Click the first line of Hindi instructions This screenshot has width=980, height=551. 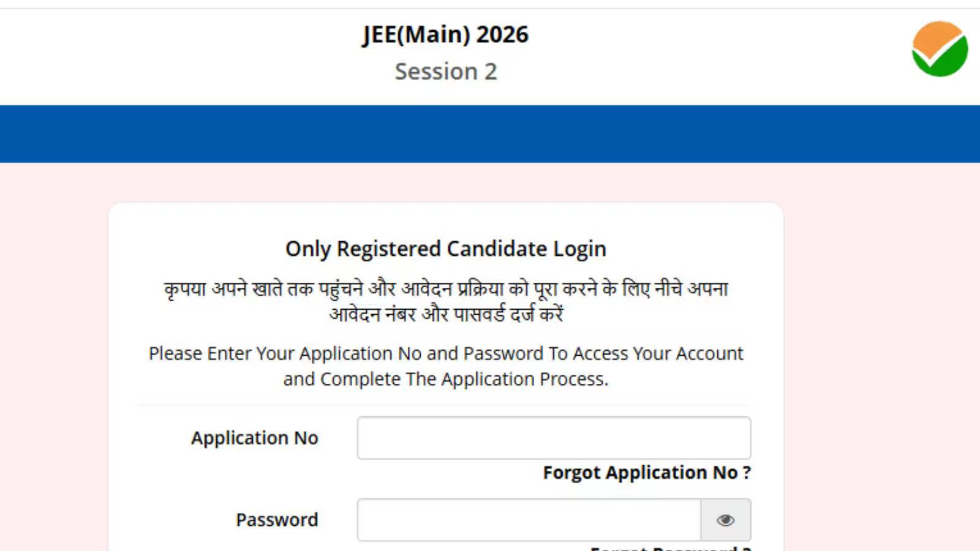tap(445, 288)
